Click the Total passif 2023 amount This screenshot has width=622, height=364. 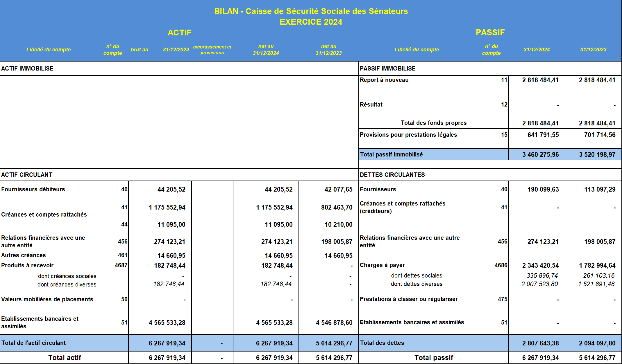click(x=597, y=358)
